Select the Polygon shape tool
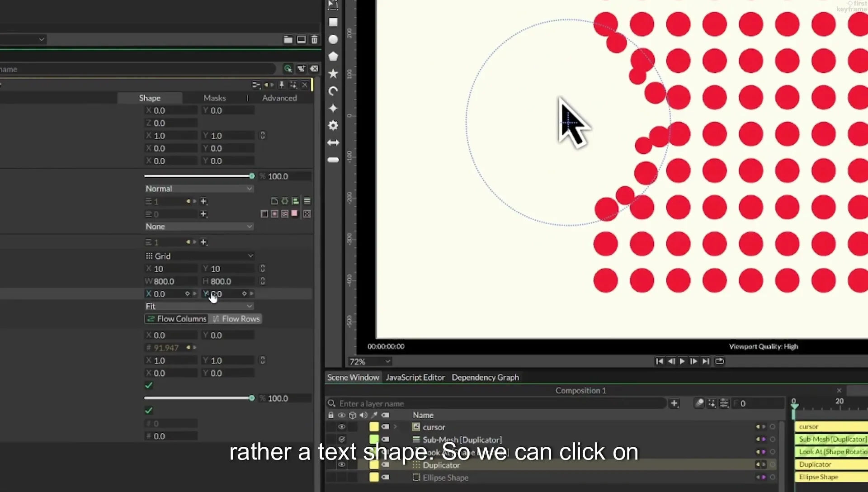The image size is (868, 492). pos(333,57)
